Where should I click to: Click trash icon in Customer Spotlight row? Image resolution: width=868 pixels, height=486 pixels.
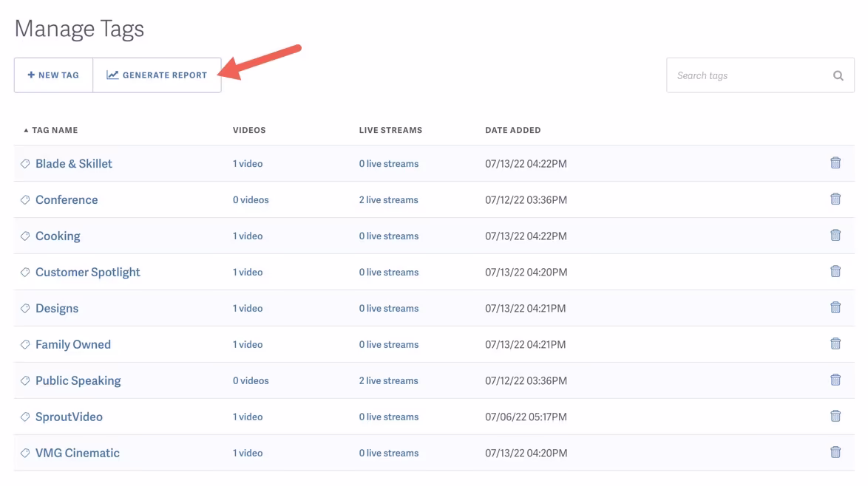tap(835, 272)
